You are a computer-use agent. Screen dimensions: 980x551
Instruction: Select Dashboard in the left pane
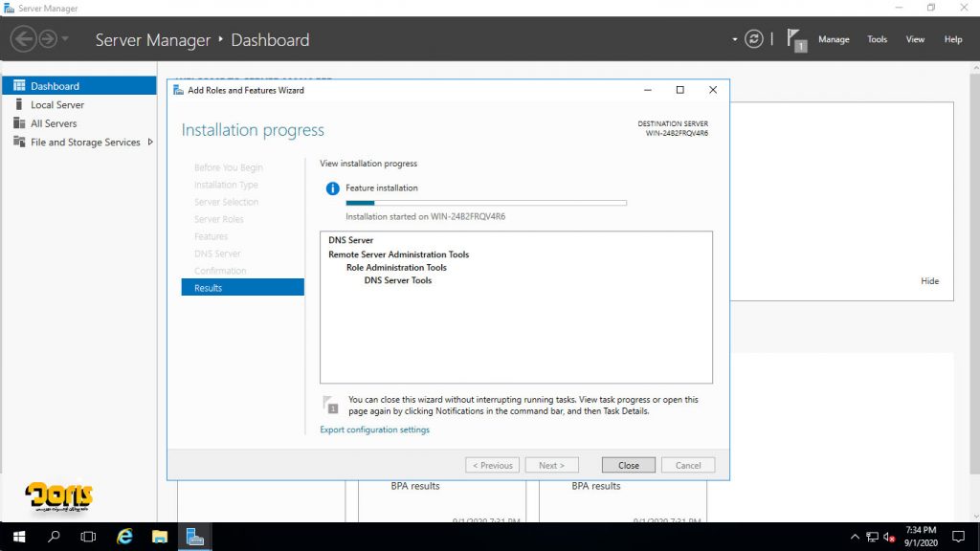(x=79, y=85)
